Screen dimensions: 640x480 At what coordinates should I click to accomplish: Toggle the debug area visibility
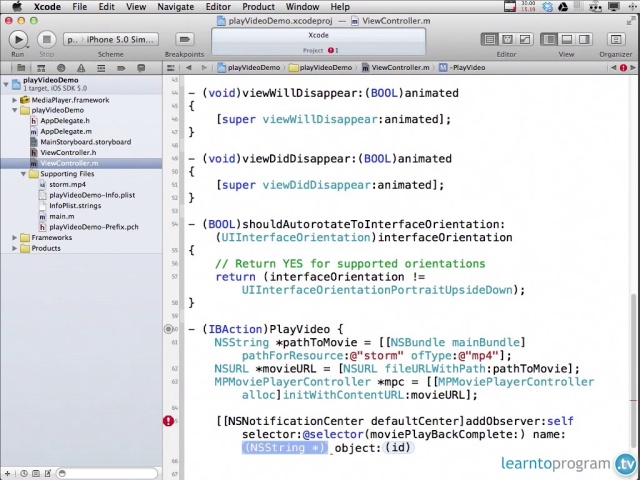pyautogui.click(x=567, y=40)
